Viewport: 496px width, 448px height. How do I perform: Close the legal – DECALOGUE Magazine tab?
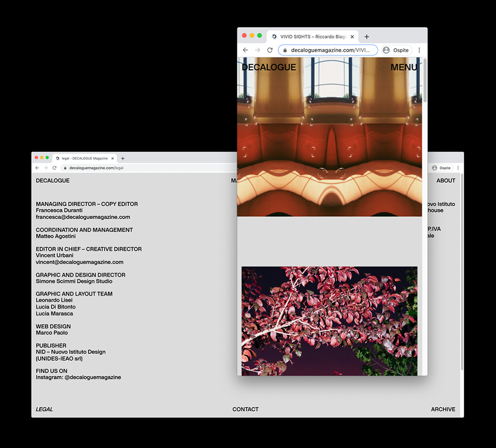point(113,158)
